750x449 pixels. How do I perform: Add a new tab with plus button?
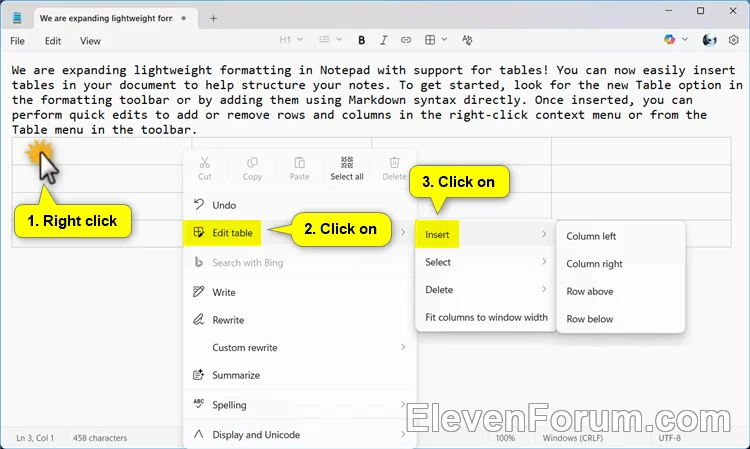213,18
